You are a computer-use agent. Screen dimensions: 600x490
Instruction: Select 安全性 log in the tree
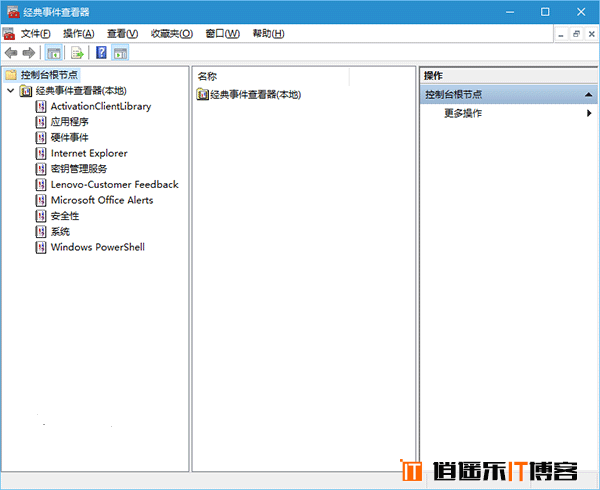(65, 216)
